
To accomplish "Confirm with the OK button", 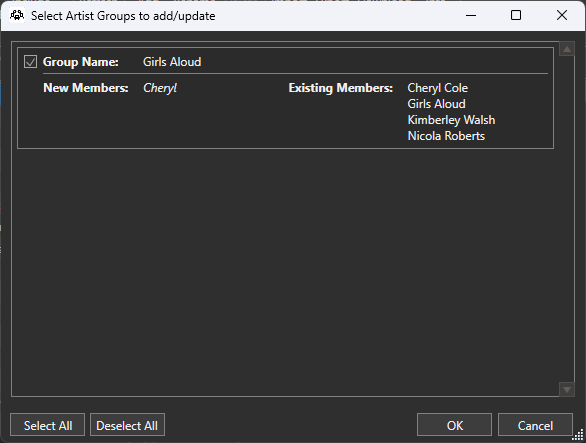I will [454, 425].
